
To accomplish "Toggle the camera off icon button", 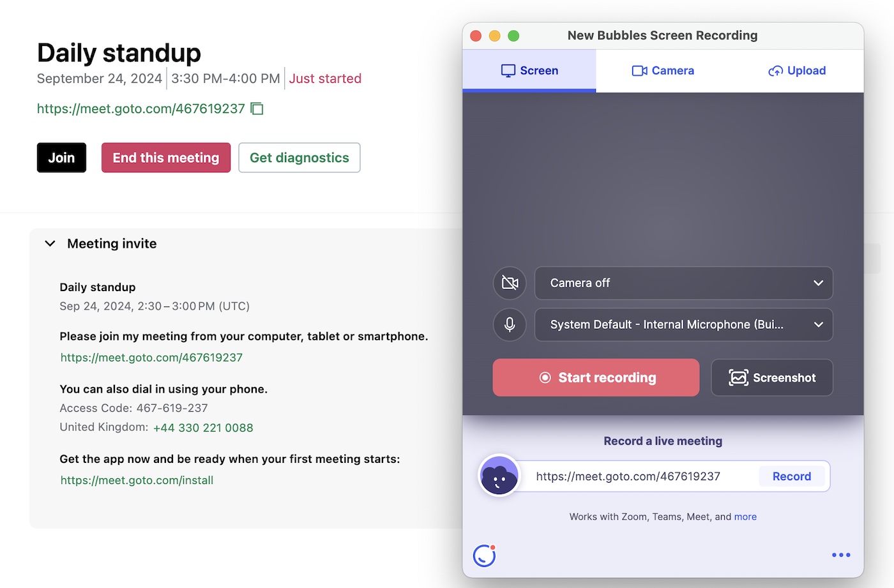I will 510,283.
